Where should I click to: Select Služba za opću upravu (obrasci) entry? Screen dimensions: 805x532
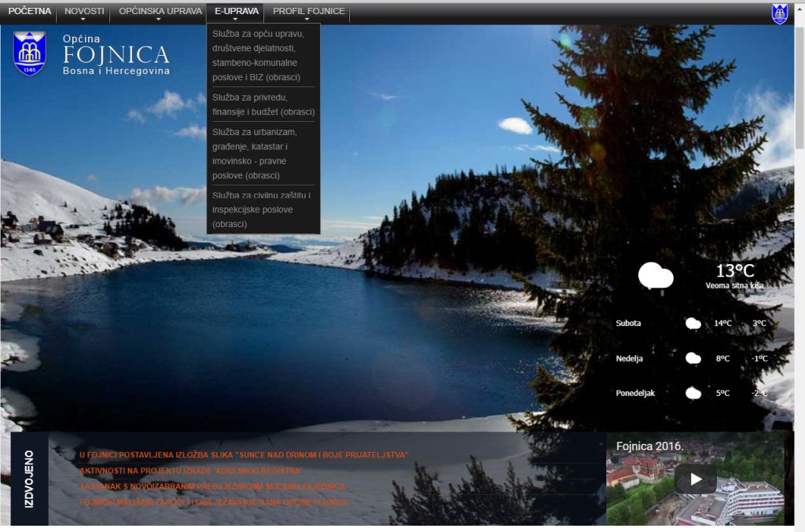click(x=263, y=56)
